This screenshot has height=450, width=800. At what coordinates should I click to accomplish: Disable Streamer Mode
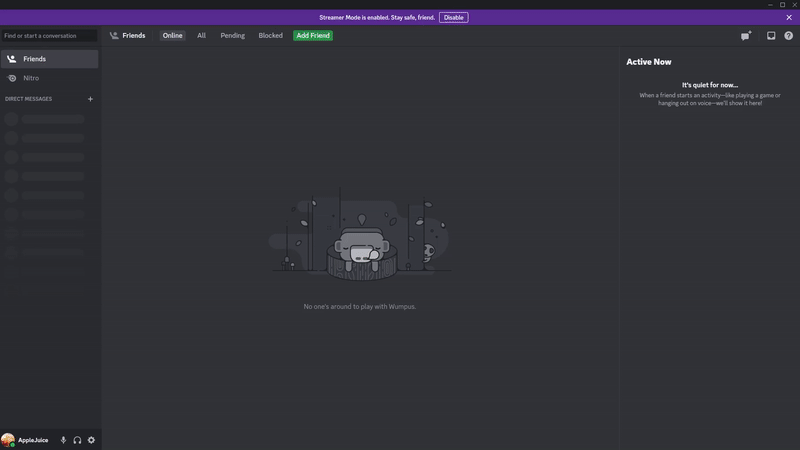click(454, 17)
